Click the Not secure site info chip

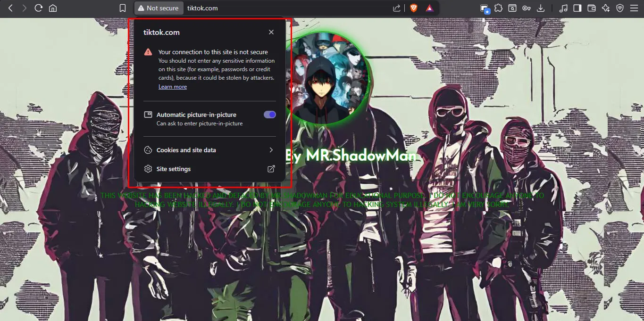coord(158,8)
